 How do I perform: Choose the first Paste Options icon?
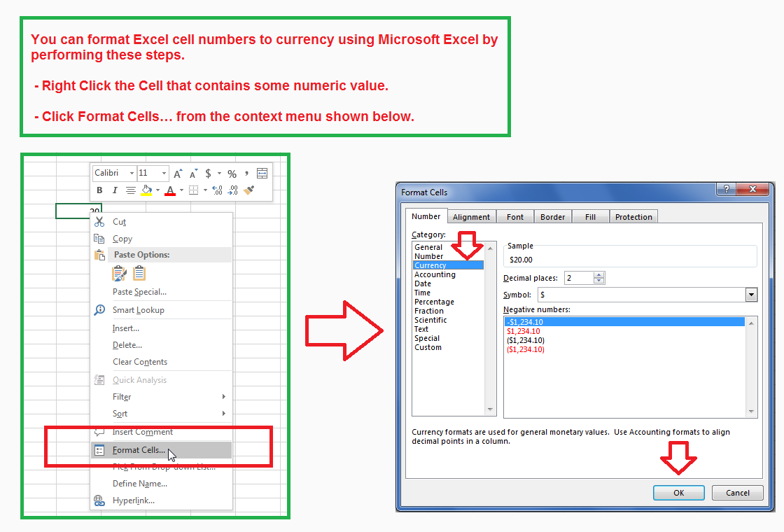(119, 274)
